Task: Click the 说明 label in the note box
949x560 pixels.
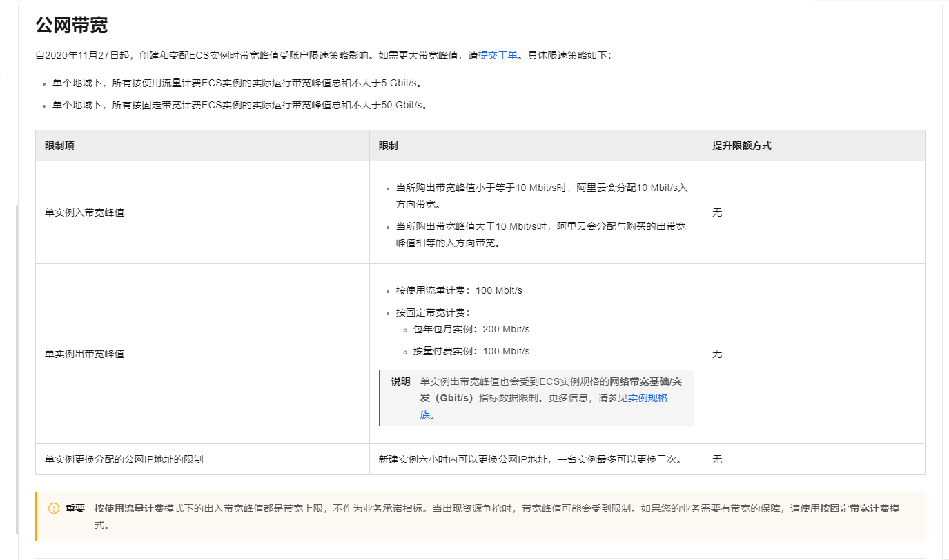Action: pos(400,381)
